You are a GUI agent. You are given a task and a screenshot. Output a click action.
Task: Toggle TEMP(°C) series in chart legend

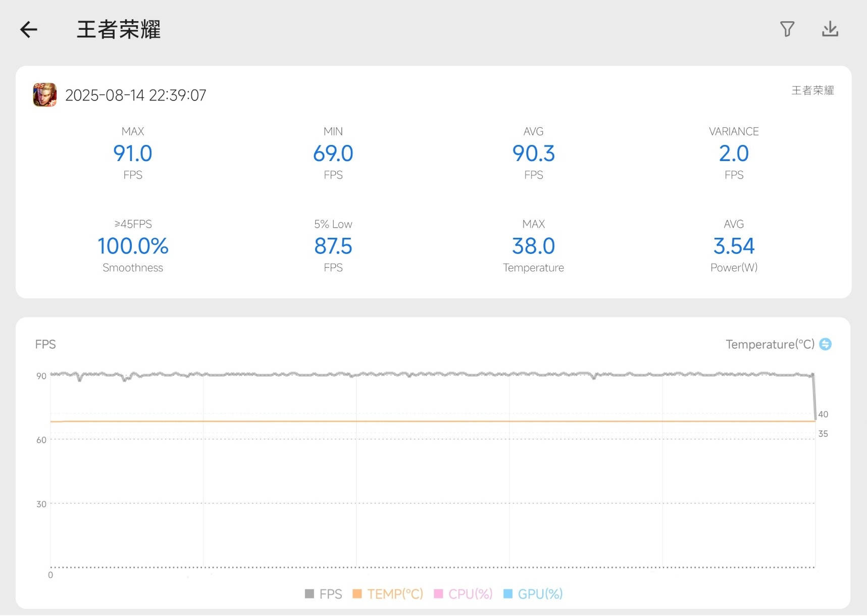click(x=388, y=594)
